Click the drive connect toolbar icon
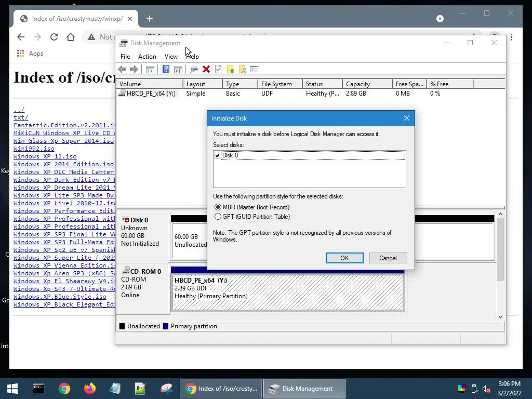The height and width of the screenshot is (399, 532). click(x=194, y=70)
